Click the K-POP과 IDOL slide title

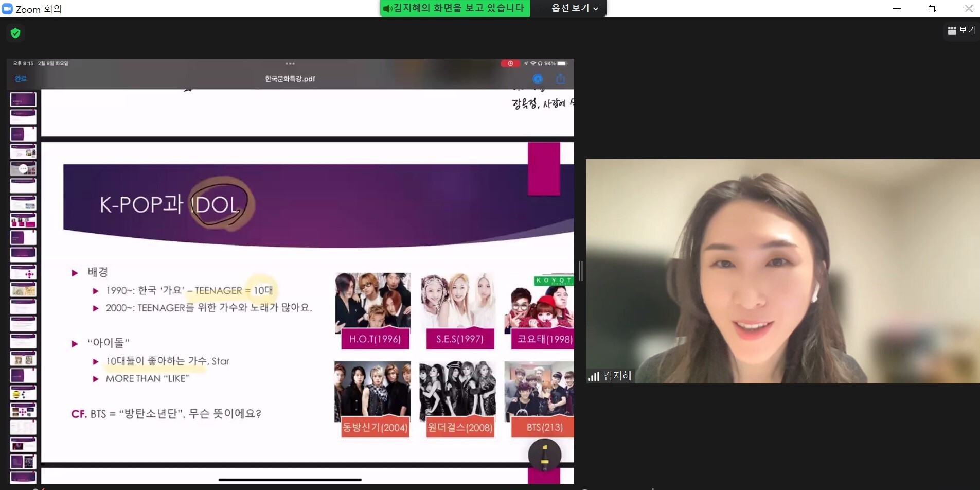[x=170, y=205]
